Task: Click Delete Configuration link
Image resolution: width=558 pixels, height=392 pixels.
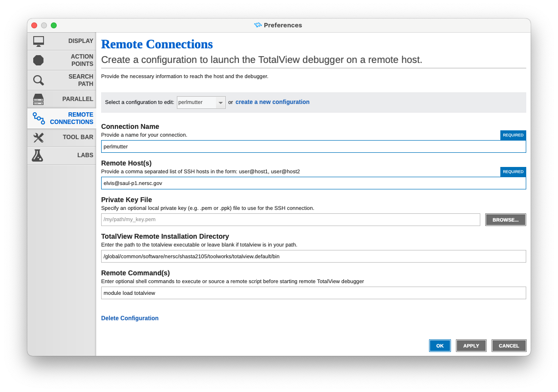Action: coord(129,318)
